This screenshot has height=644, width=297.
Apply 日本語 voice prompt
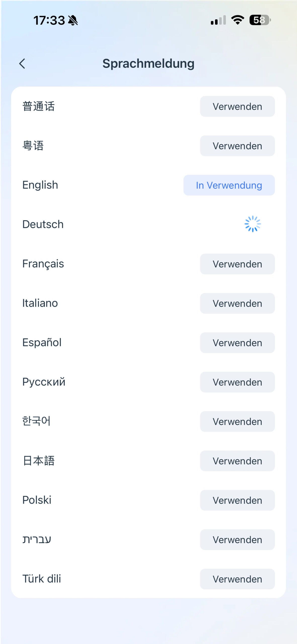tap(237, 461)
